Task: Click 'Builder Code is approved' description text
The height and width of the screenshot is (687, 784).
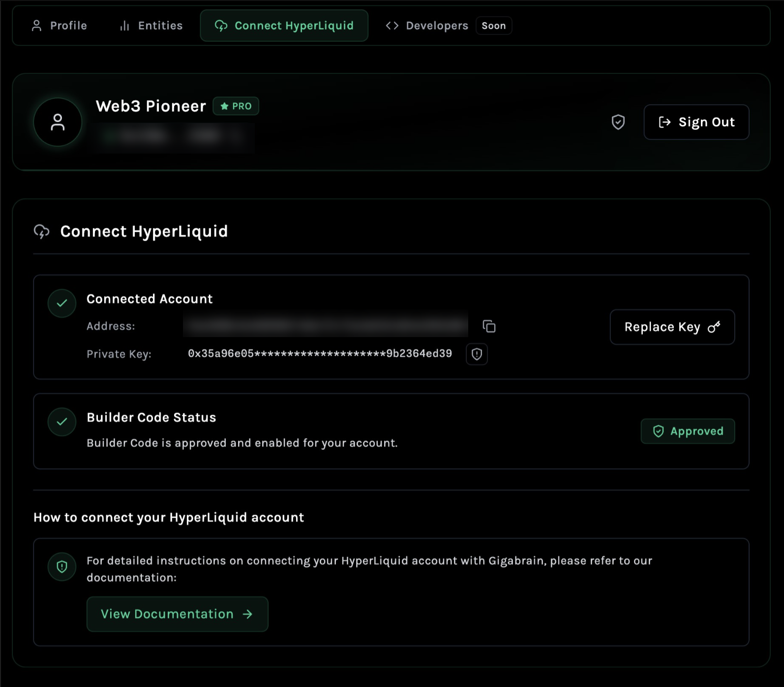Action: (242, 443)
